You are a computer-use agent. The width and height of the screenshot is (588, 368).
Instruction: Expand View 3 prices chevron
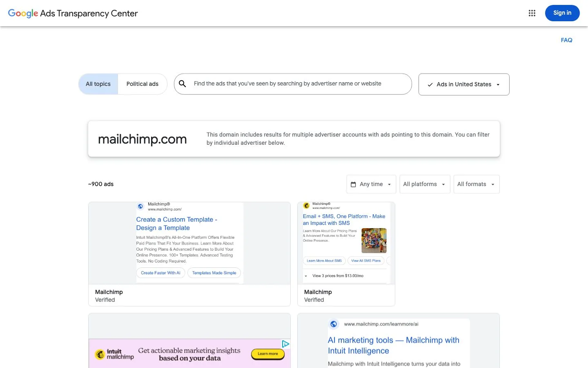(306, 276)
